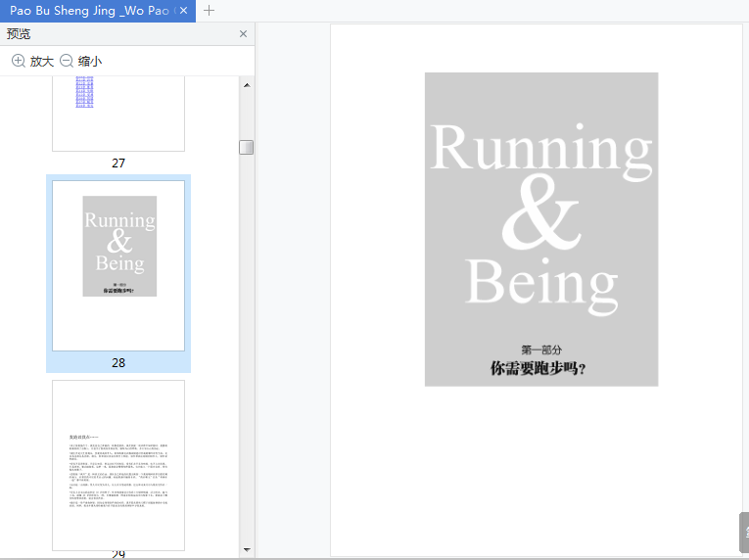Open a new tab with plus icon
This screenshot has width=749, height=560.
click(x=209, y=11)
